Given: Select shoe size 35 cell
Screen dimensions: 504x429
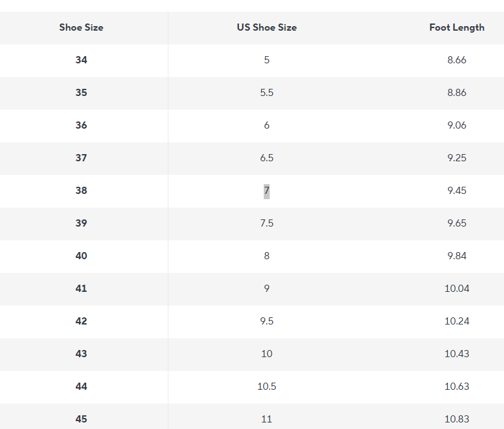Looking at the screenshot, I should 81,93.
